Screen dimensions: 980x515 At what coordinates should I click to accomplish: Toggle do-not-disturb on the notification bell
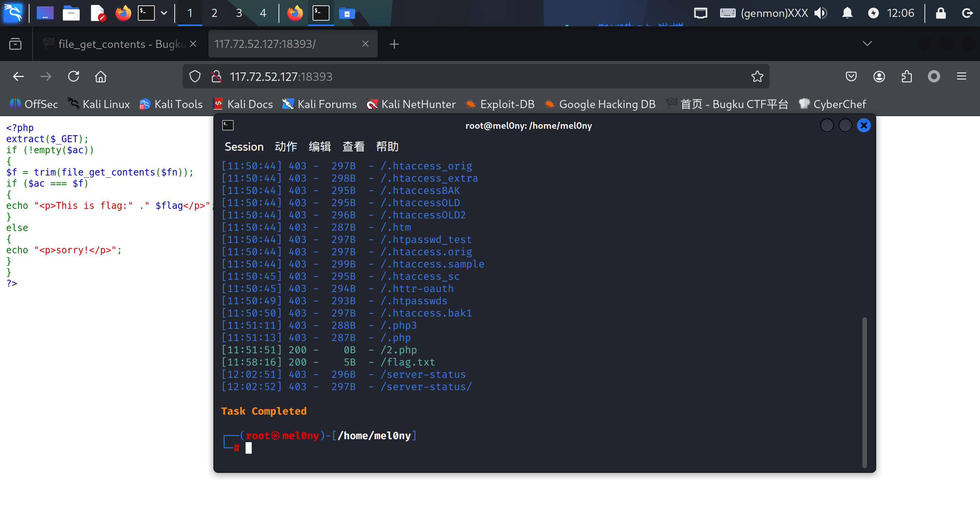click(x=847, y=13)
